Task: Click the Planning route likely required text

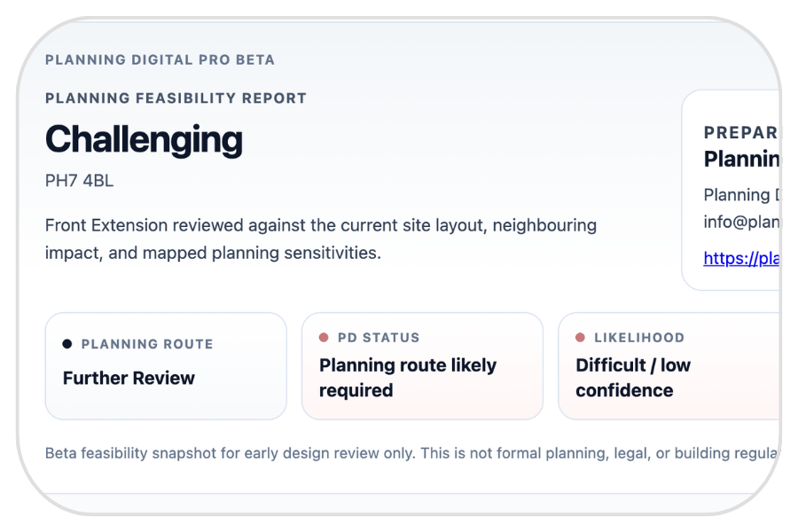Action: point(408,378)
